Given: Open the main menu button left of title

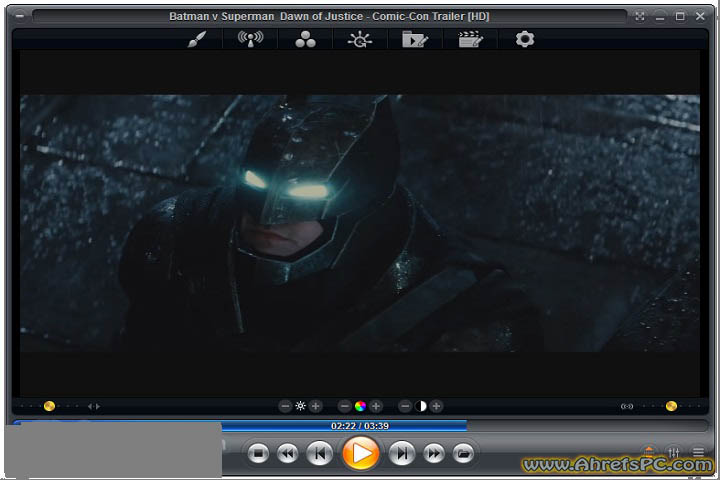Looking at the screenshot, I should point(19,16).
